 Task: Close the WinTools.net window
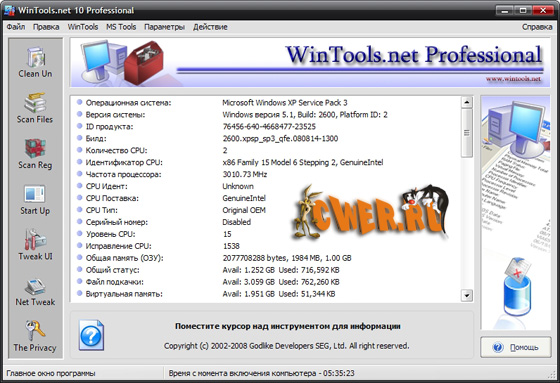tap(543, 10)
